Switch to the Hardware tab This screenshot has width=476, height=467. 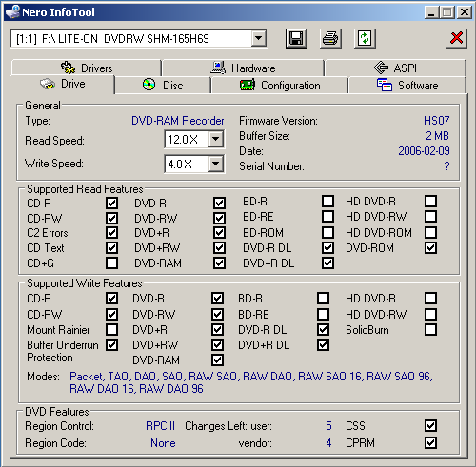(243, 68)
